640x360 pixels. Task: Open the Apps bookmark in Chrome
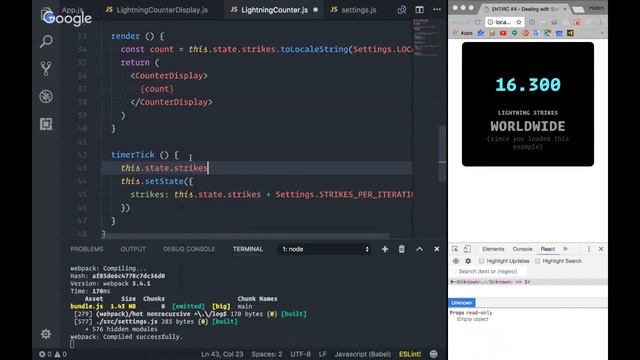tap(463, 33)
